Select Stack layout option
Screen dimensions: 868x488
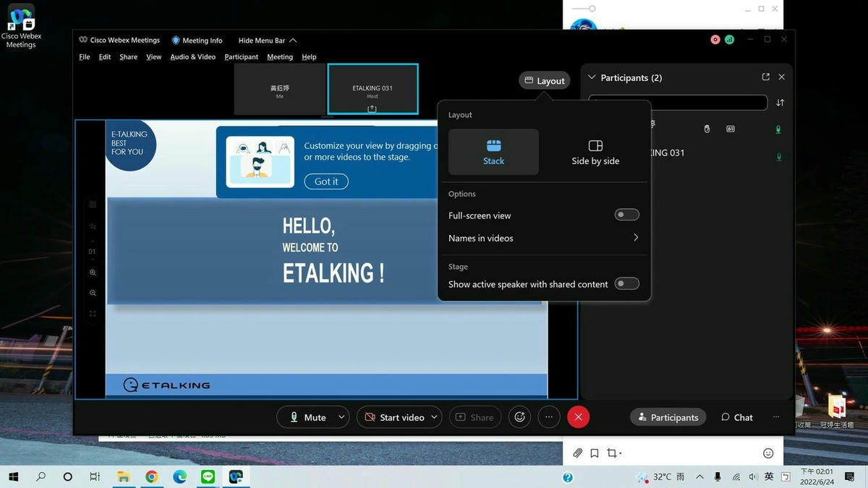(493, 152)
